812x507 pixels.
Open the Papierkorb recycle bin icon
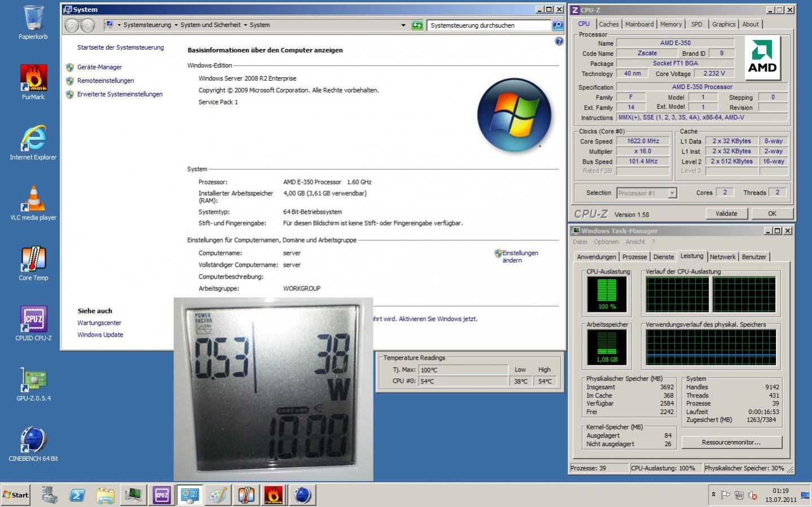[x=33, y=23]
